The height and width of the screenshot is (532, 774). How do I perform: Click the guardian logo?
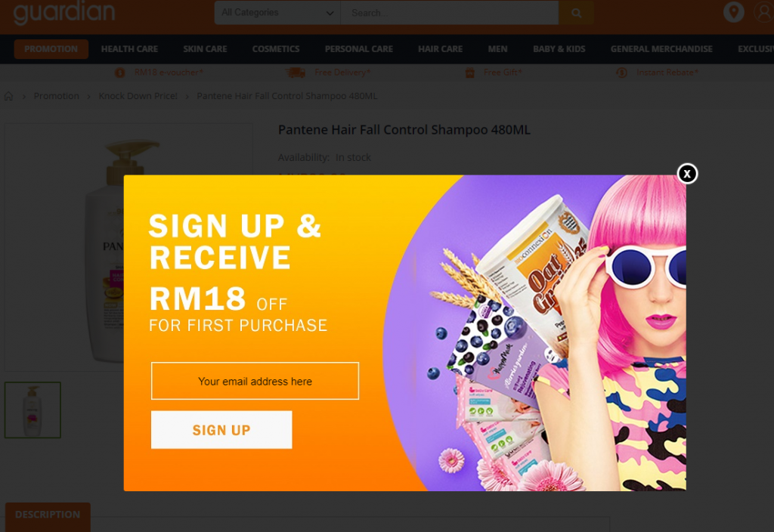64,12
